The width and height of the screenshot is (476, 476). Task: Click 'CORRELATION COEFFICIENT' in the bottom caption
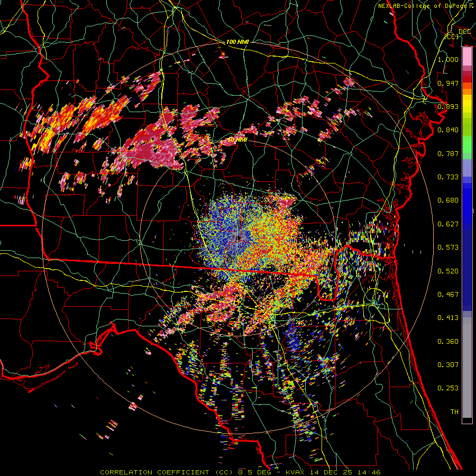coord(154,472)
